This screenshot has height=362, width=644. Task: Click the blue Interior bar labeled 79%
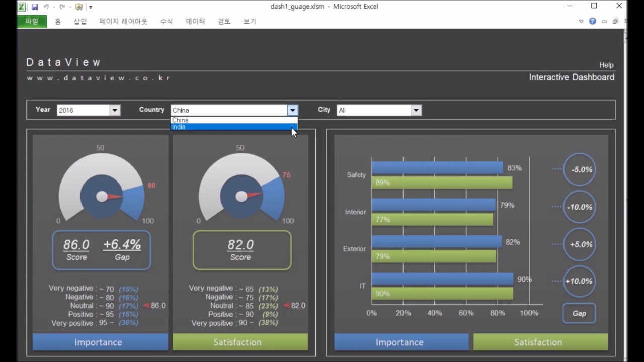pos(434,205)
